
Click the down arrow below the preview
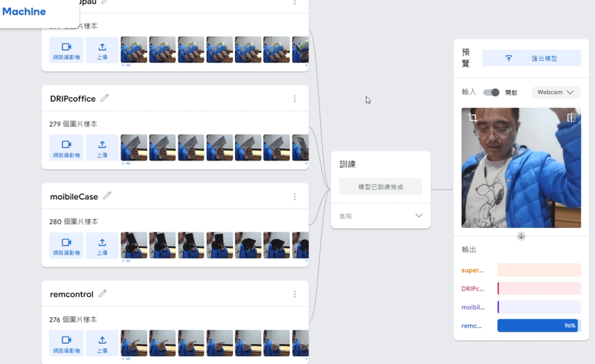521,236
